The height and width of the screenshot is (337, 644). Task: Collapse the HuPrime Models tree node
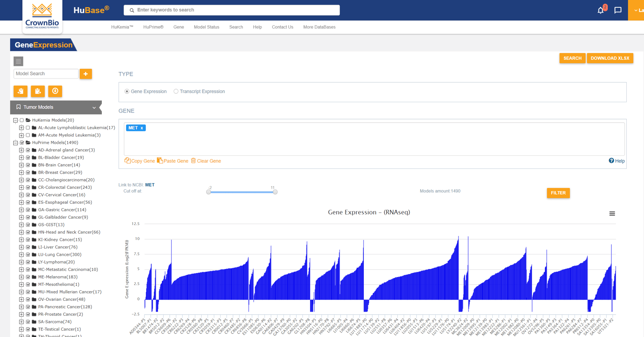(x=15, y=143)
